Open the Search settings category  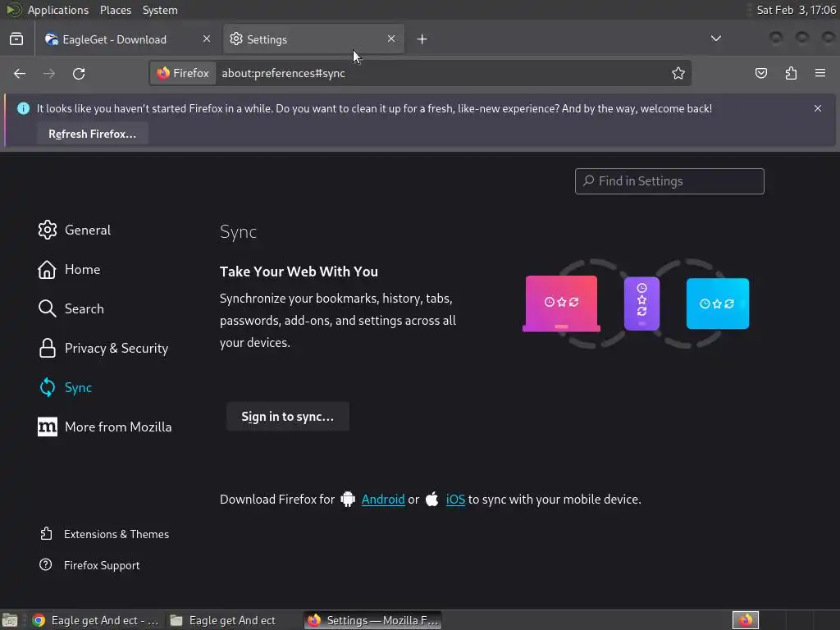click(x=71, y=308)
